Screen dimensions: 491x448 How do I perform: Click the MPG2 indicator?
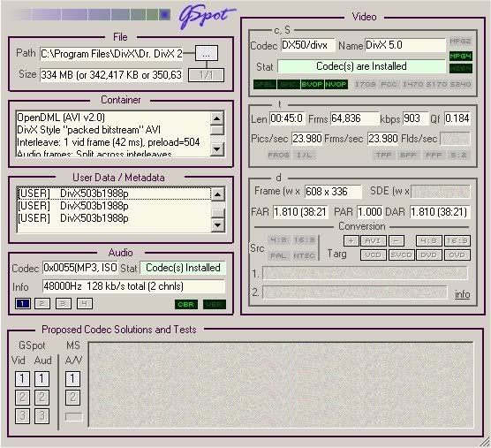[460, 41]
